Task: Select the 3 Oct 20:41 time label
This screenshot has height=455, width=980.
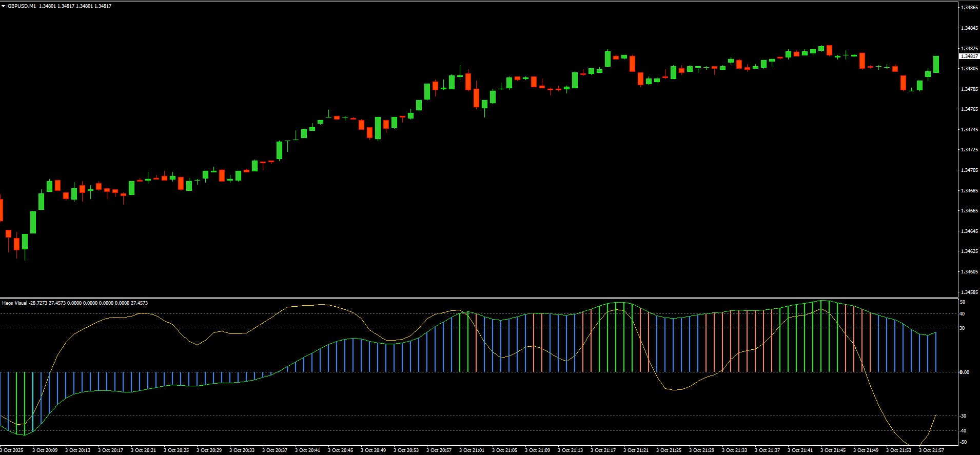Action: coord(307,450)
